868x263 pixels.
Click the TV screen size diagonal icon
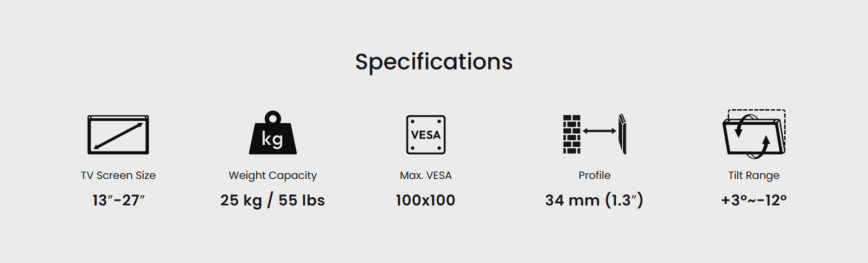click(118, 135)
